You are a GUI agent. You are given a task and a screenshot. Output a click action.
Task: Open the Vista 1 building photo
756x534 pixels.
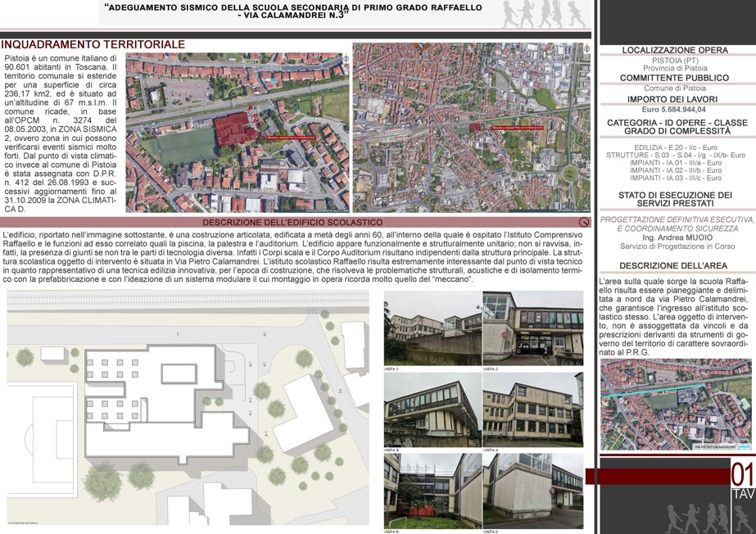coord(432,328)
